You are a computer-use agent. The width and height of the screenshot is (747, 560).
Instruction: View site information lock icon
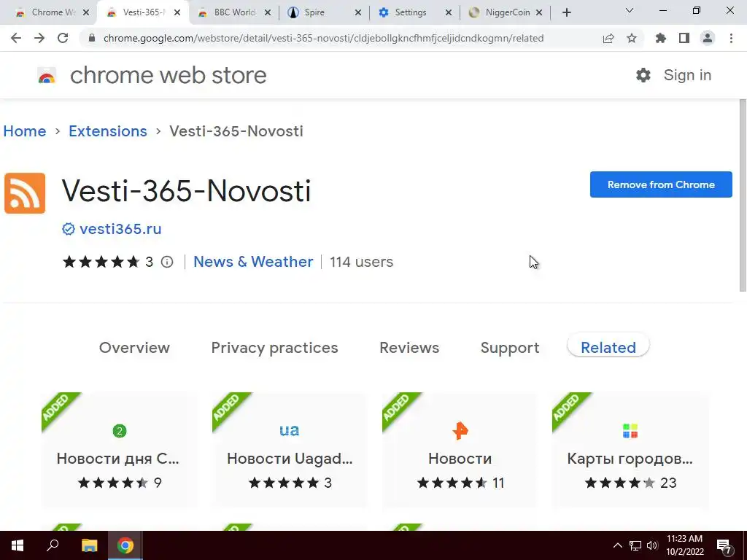coord(92,38)
